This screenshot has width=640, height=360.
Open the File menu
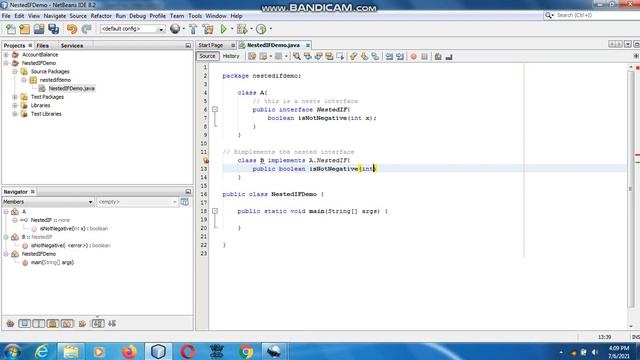click(x=6, y=16)
